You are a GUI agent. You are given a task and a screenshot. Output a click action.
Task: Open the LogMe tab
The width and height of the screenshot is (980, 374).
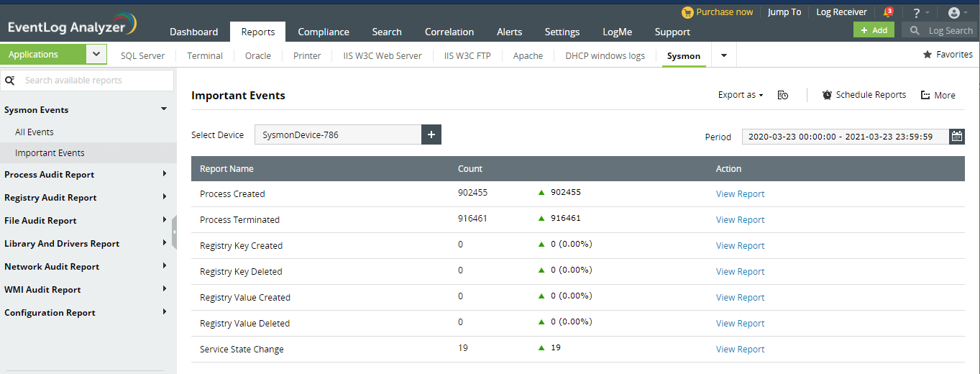617,32
